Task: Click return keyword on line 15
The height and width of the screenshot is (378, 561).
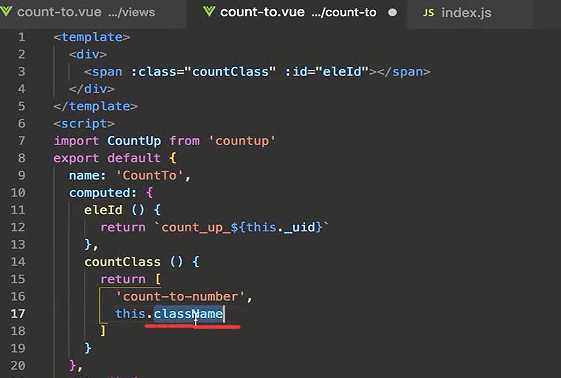Action: (123, 279)
